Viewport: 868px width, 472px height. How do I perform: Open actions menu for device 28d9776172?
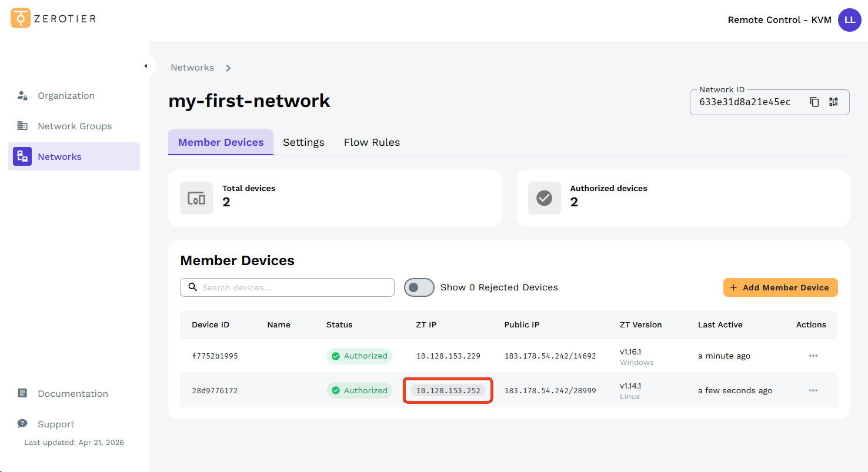(813, 390)
